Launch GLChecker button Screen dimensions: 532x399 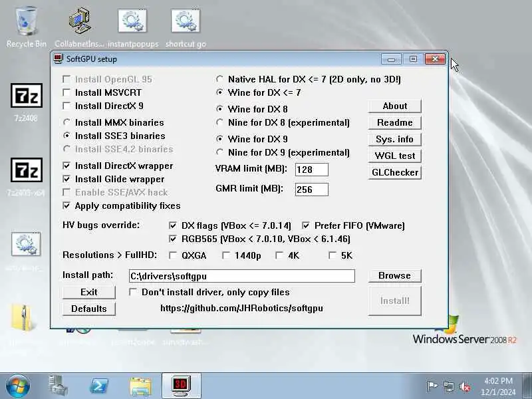tap(394, 172)
